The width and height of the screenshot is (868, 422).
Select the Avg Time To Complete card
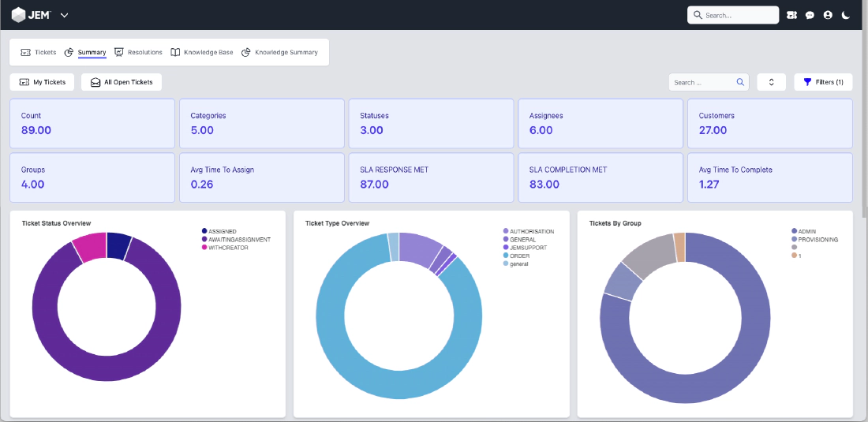pyautogui.click(x=770, y=177)
